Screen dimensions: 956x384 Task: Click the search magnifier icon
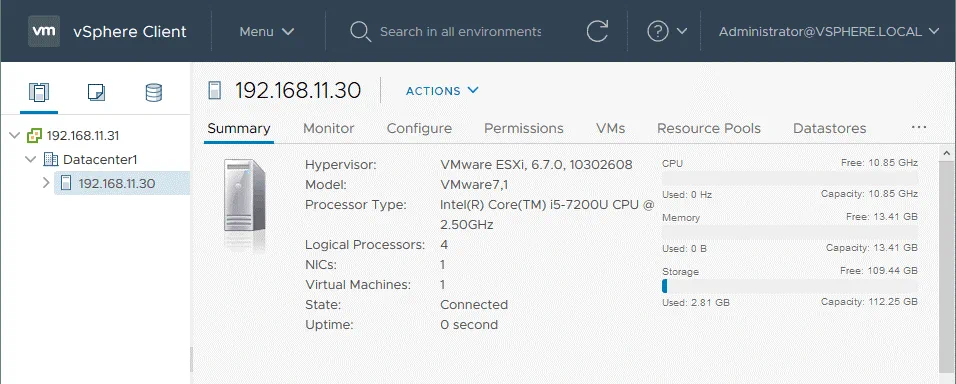[360, 32]
